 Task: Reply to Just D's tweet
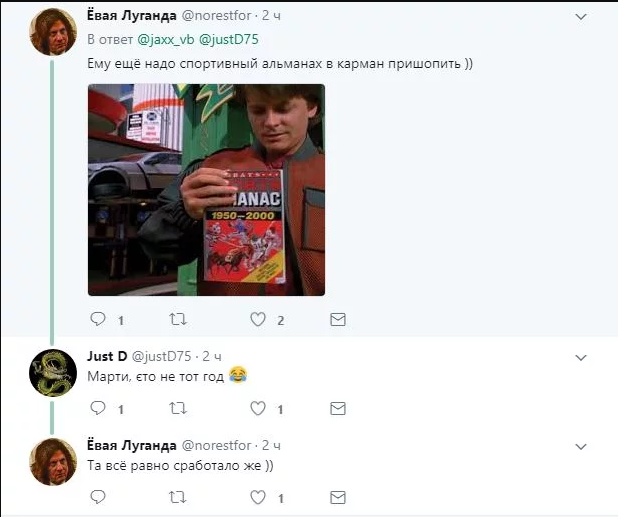click(98, 408)
